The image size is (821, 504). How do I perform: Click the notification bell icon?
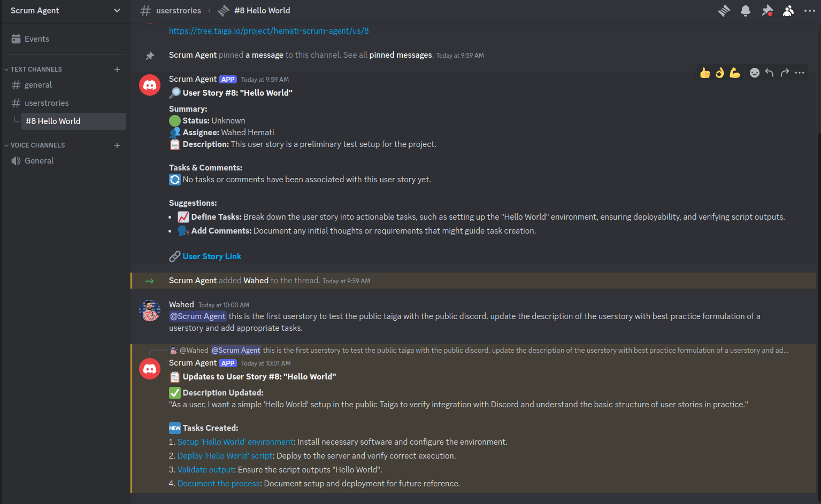click(x=746, y=11)
